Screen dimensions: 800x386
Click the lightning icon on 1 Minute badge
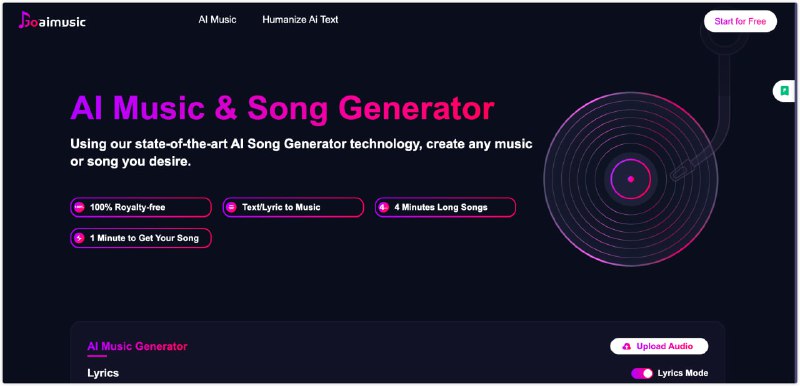tap(79, 238)
